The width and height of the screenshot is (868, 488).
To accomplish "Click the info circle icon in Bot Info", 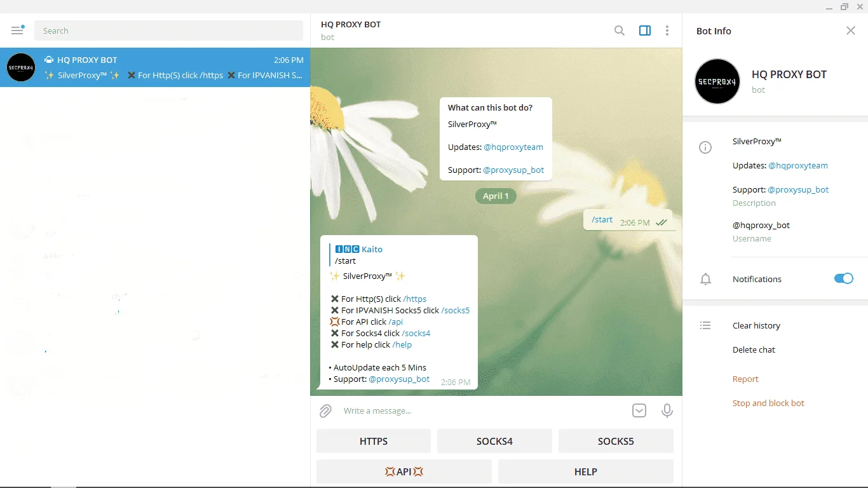I will 705,147.
